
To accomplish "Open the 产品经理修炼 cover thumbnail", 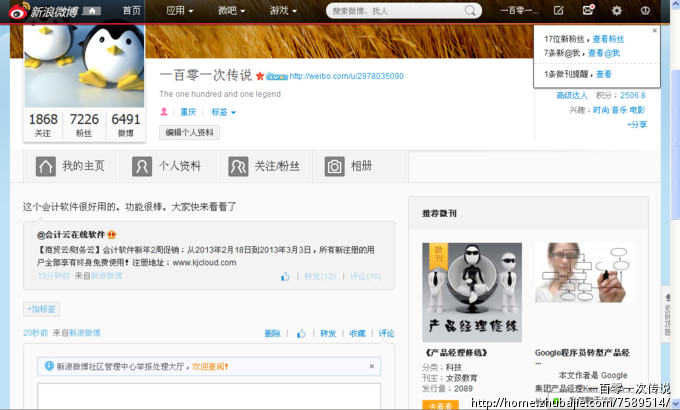I will point(472,292).
